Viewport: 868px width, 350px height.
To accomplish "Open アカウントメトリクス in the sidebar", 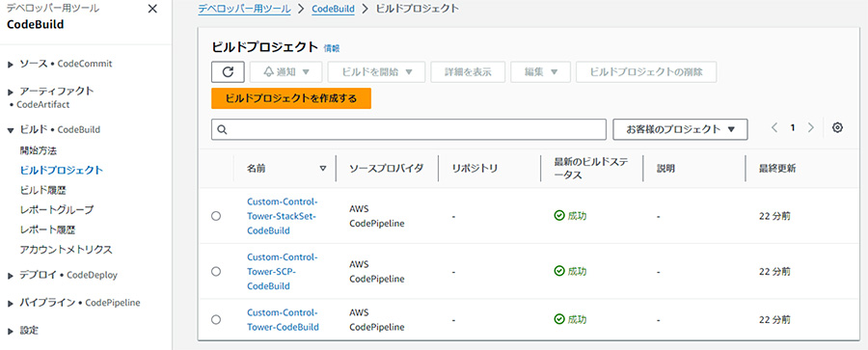I will tap(66, 249).
